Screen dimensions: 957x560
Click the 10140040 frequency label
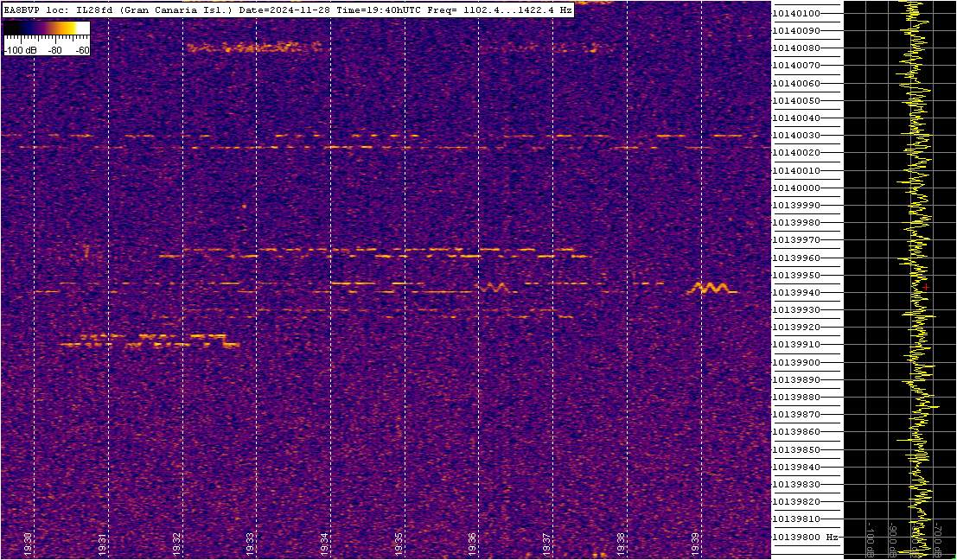[x=796, y=118]
